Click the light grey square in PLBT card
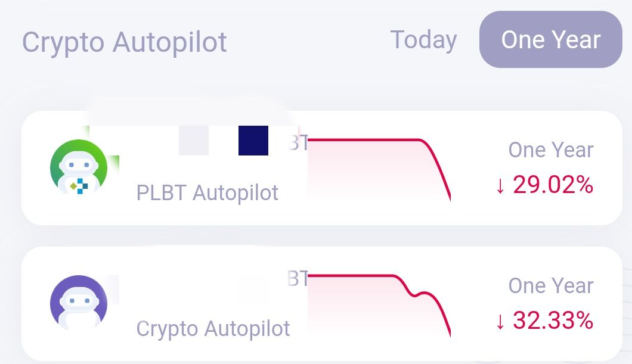632x364 pixels. [x=193, y=141]
